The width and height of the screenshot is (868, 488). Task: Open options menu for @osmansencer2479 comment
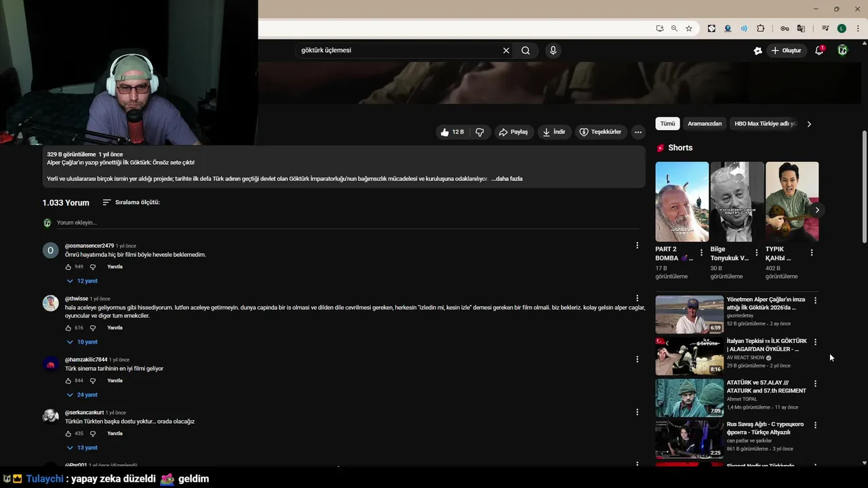click(637, 245)
